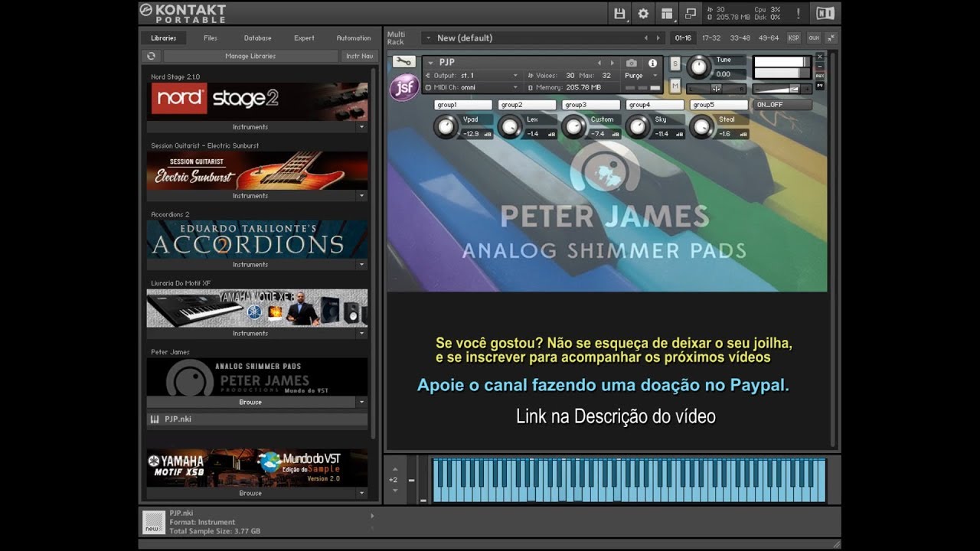
Task: Click the jsf round logo icon
Action: pyautogui.click(x=403, y=88)
